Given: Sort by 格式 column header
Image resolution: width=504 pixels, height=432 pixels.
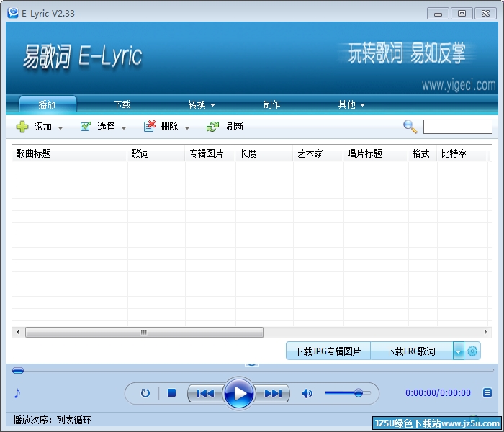Looking at the screenshot, I should tap(423, 153).
